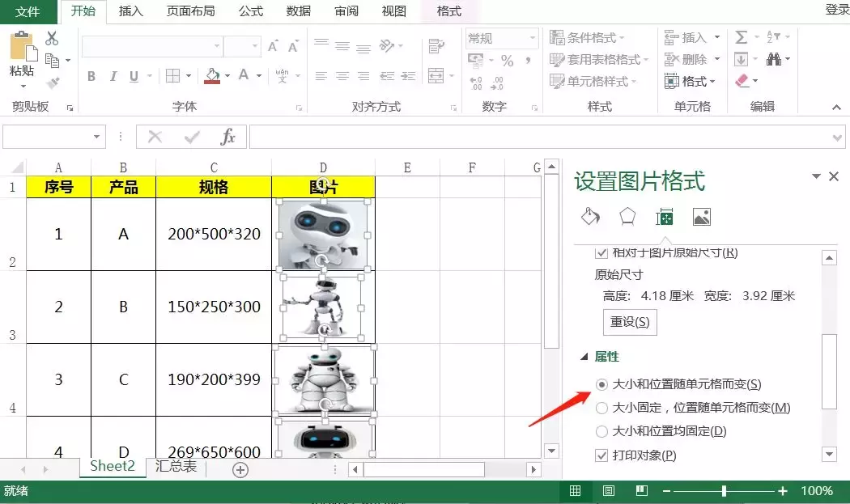This screenshot has width=850, height=504.
Task: Open Size and Properties tab in format pane
Action: 664,217
